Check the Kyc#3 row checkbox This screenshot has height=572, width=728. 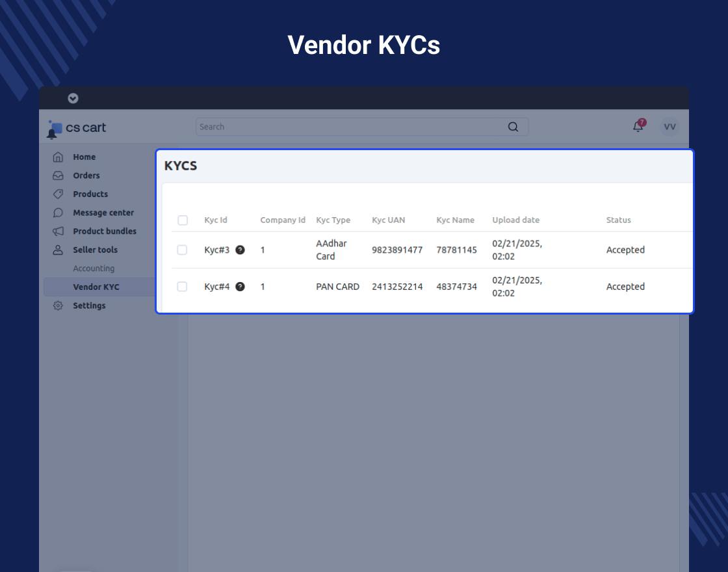[x=182, y=250]
